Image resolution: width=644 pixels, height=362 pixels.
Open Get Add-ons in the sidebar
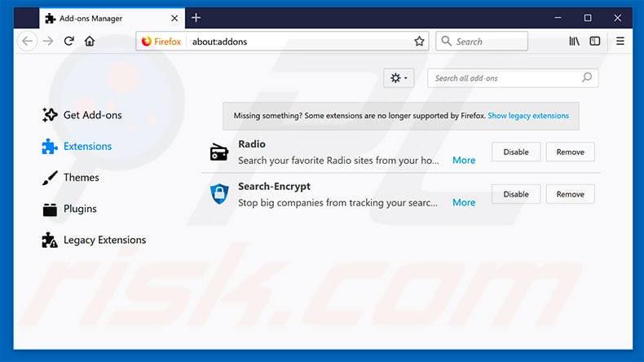(82, 115)
